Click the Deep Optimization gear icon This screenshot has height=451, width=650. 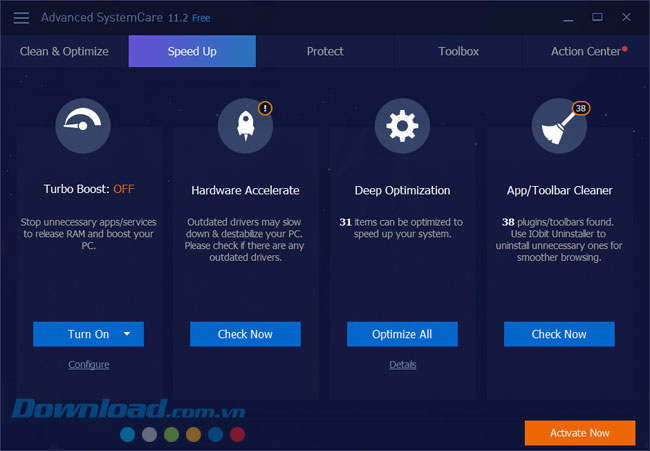coord(402,126)
